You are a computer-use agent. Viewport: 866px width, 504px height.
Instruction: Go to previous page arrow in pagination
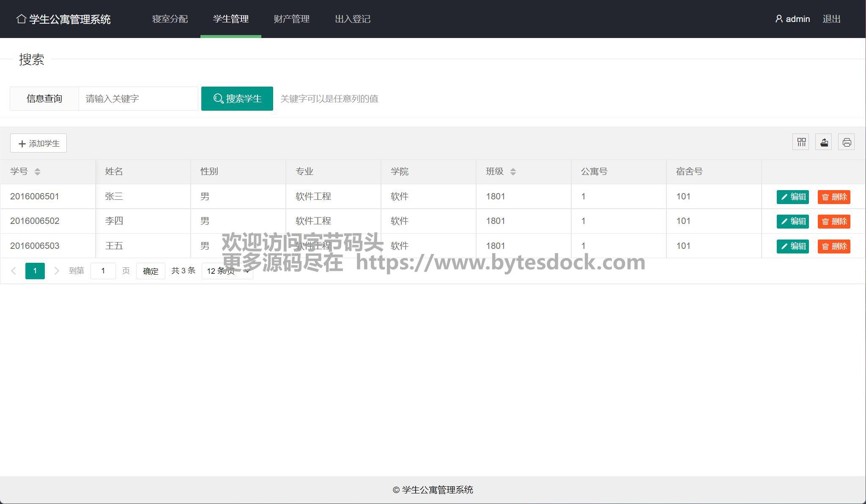coord(14,271)
